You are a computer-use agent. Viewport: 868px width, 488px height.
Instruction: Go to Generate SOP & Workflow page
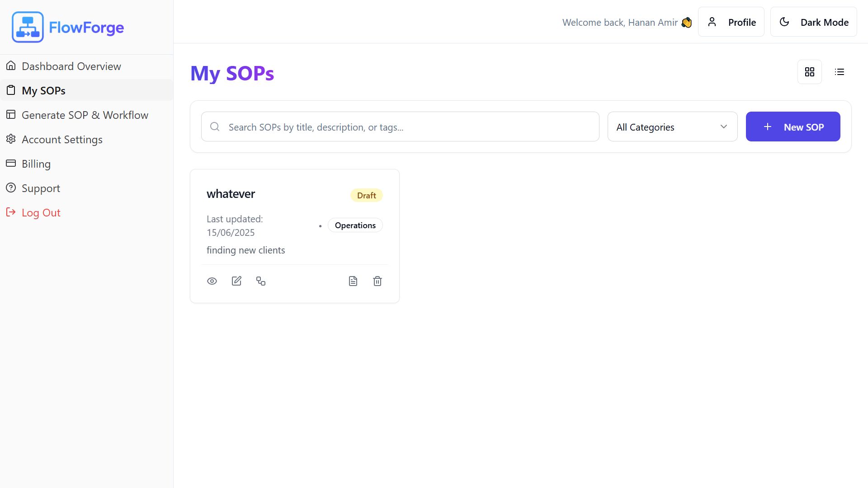[x=85, y=115]
